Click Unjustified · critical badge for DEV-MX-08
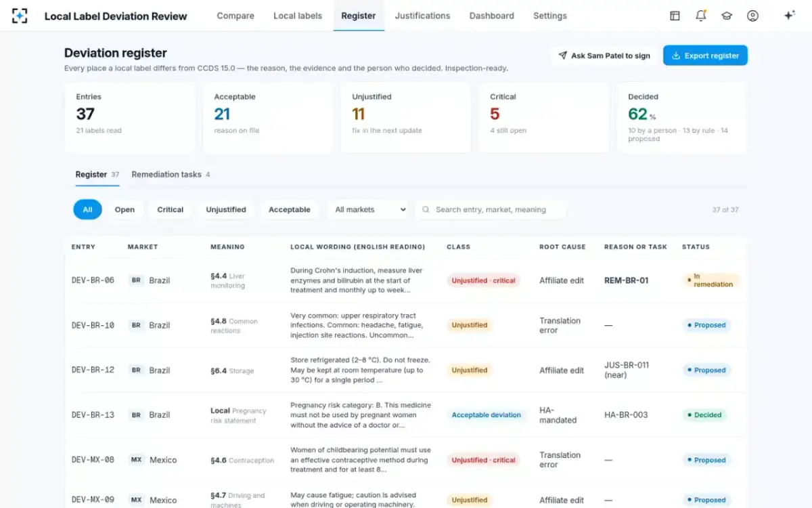The image size is (812, 508). 483,460
